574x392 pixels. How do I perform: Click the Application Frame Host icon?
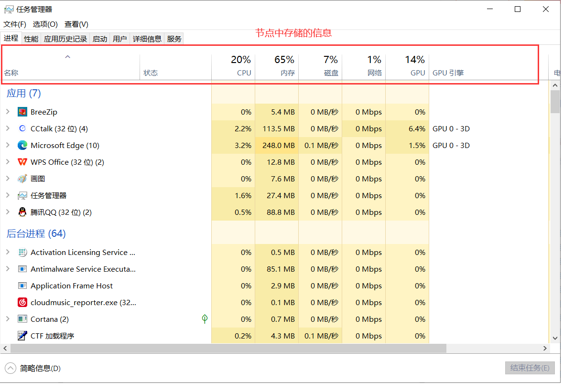(22, 286)
